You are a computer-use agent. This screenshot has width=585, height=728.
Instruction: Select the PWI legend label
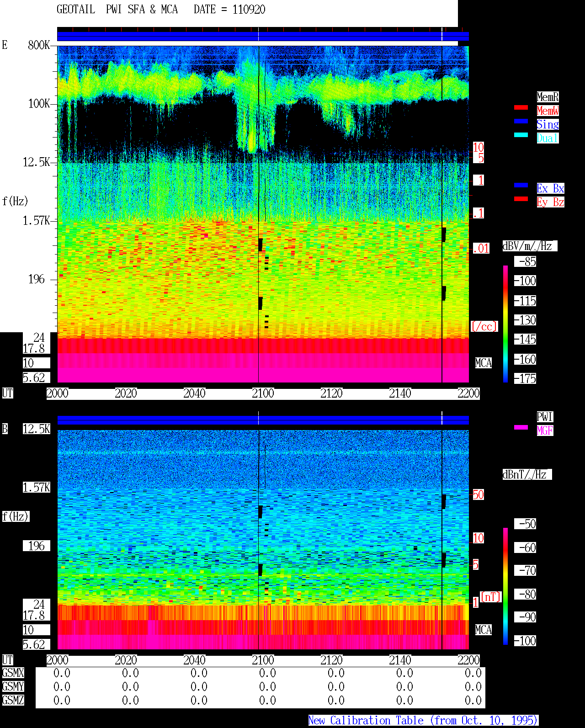(x=545, y=417)
